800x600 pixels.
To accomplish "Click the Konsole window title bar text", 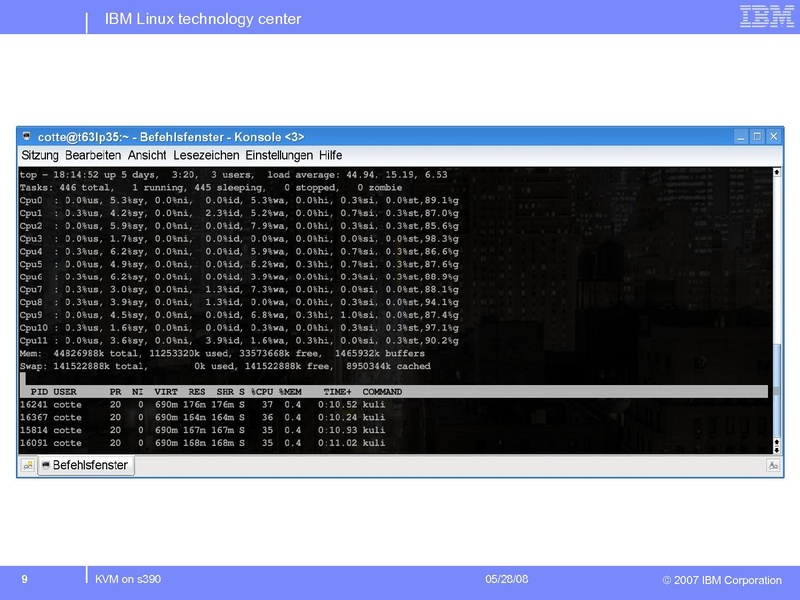I will point(170,137).
